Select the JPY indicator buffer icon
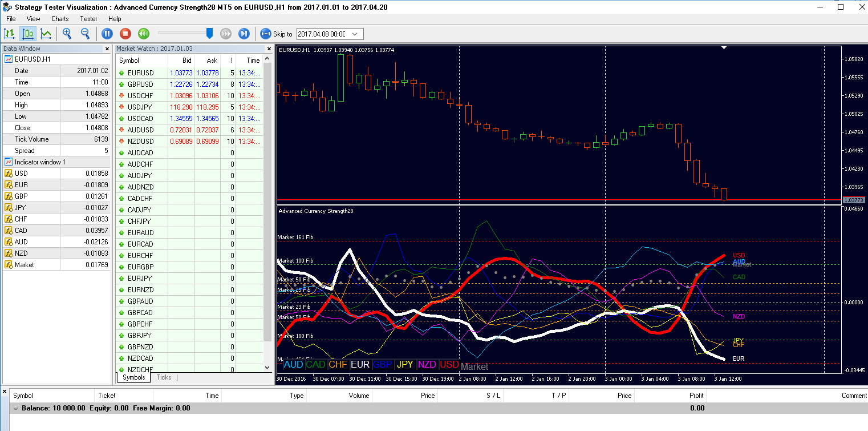The image size is (868, 431). click(x=9, y=208)
